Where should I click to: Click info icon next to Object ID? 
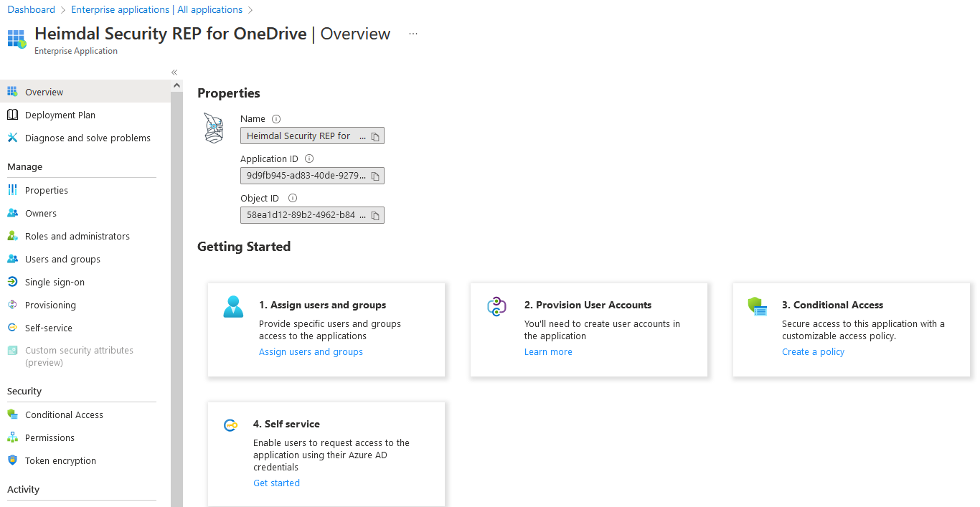pos(292,198)
